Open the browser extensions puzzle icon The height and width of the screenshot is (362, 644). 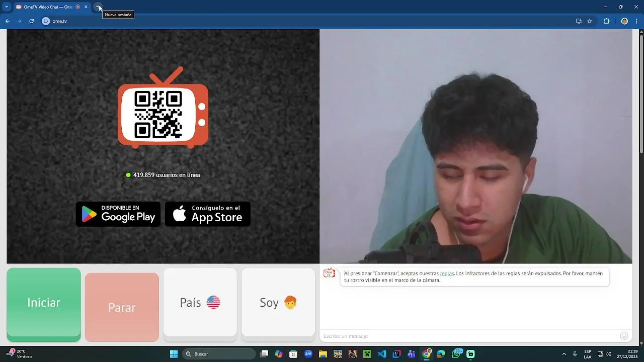click(x=606, y=21)
